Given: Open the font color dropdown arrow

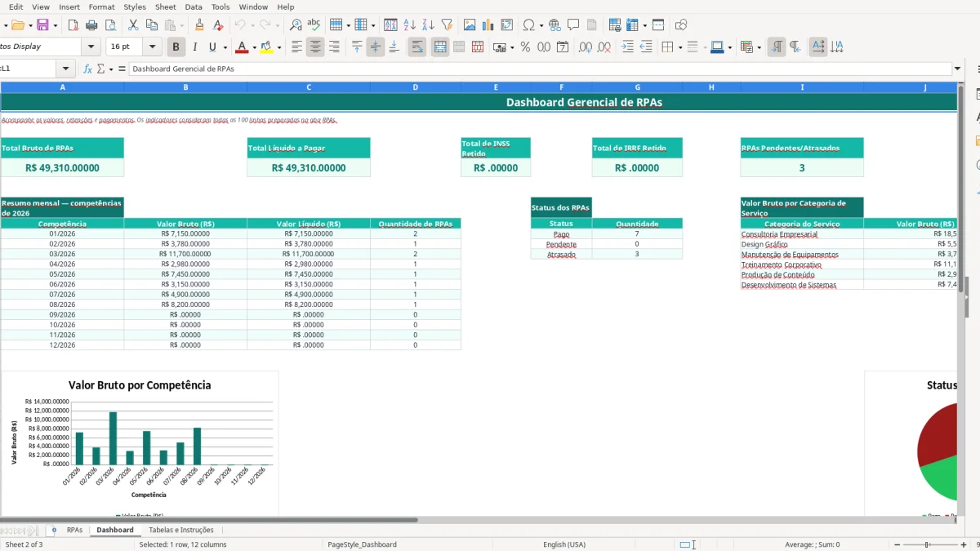Looking at the screenshot, I should [254, 47].
